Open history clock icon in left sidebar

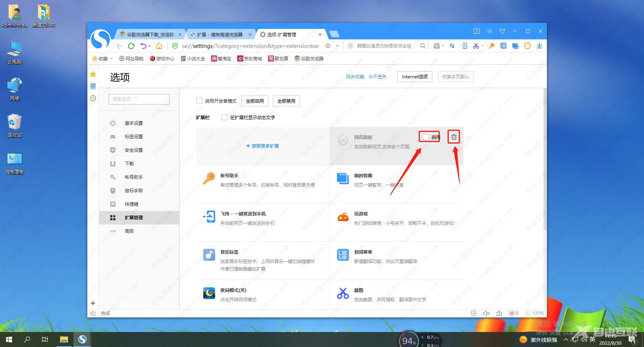coord(93,98)
